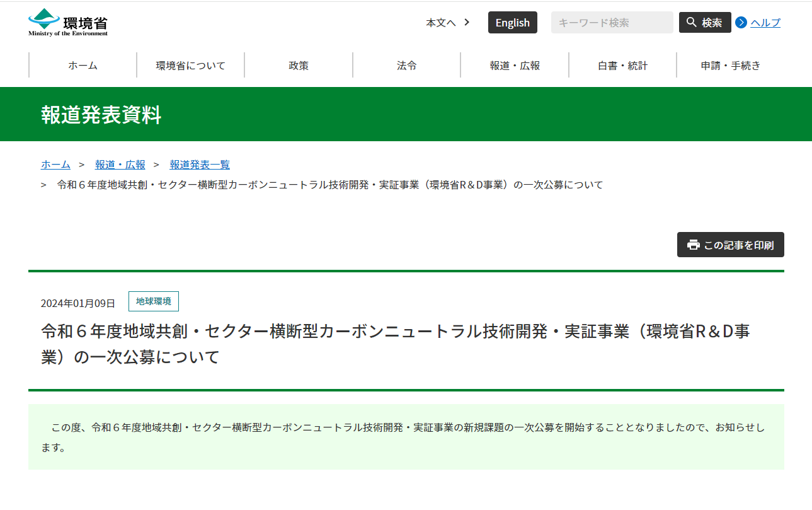Switch site language with the English button
Viewport: 812px width, 510px height.
pyautogui.click(x=512, y=22)
